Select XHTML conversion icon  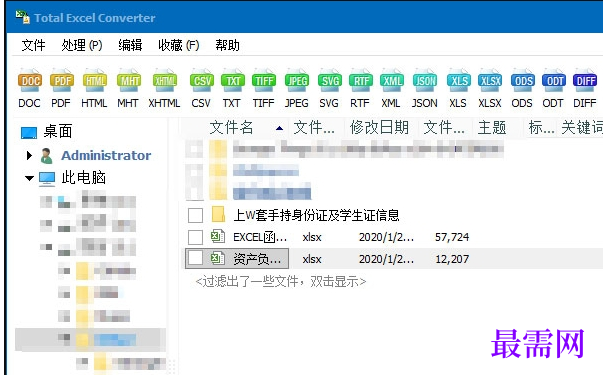(165, 81)
